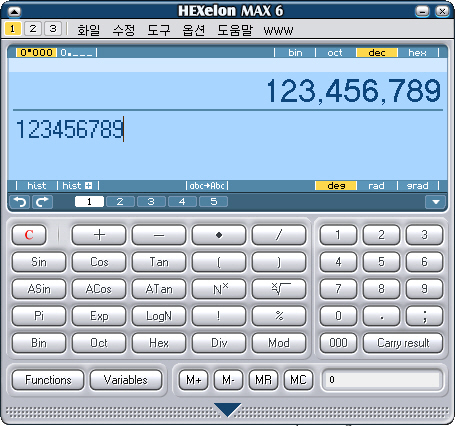Select display tab 3
The height and width of the screenshot is (426, 455).
151,202
